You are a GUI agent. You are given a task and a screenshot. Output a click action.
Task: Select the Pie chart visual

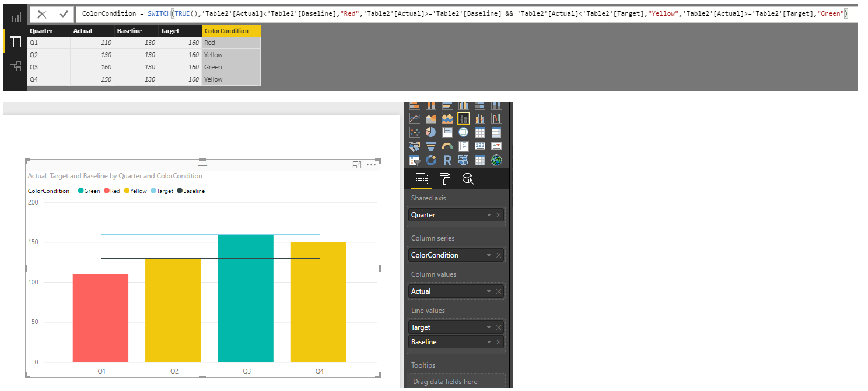431,132
